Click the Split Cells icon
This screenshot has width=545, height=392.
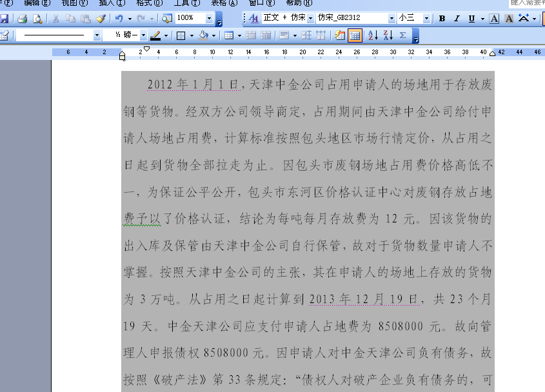266,35
